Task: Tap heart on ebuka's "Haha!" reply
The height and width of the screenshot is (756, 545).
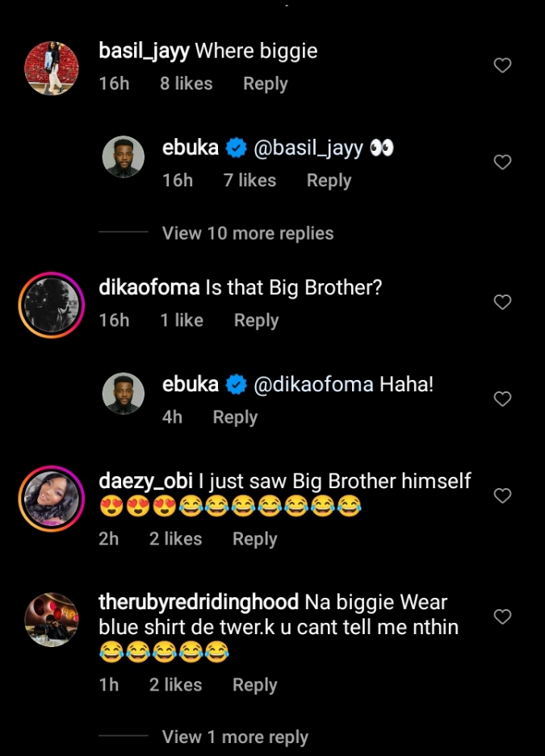Action: click(x=502, y=399)
